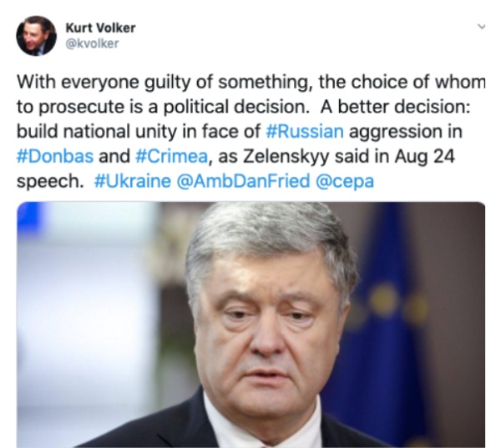Open the #Russian hashtag
Image resolution: width=501 pixels, height=448 pixels.
[x=305, y=131]
